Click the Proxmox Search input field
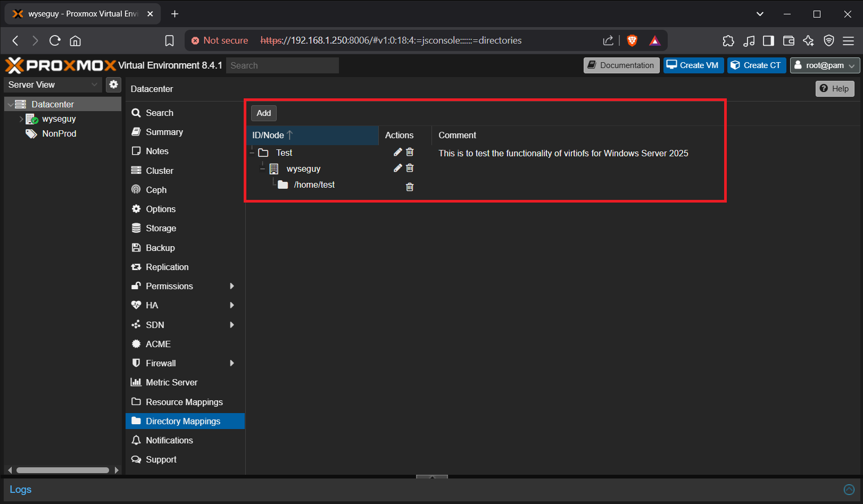The width and height of the screenshot is (863, 504). pyautogui.click(x=283, y=65)
